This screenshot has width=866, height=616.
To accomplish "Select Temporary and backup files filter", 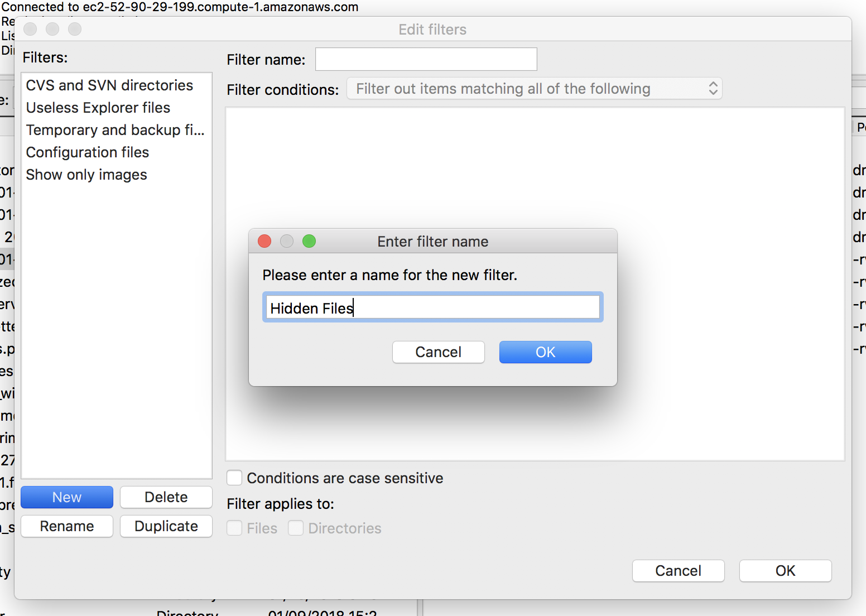I will click(115, 130).
